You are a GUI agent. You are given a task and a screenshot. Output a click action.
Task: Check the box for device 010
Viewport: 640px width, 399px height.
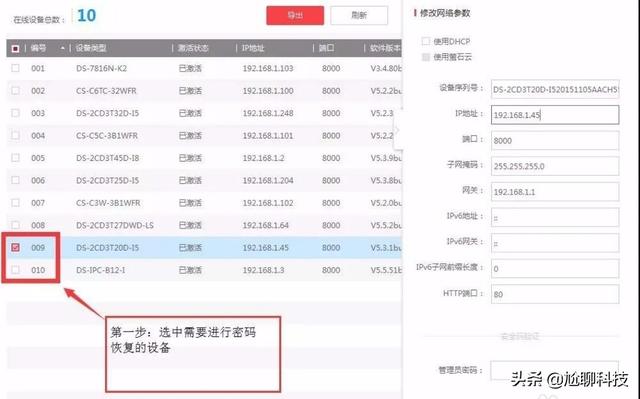point(15,270)
